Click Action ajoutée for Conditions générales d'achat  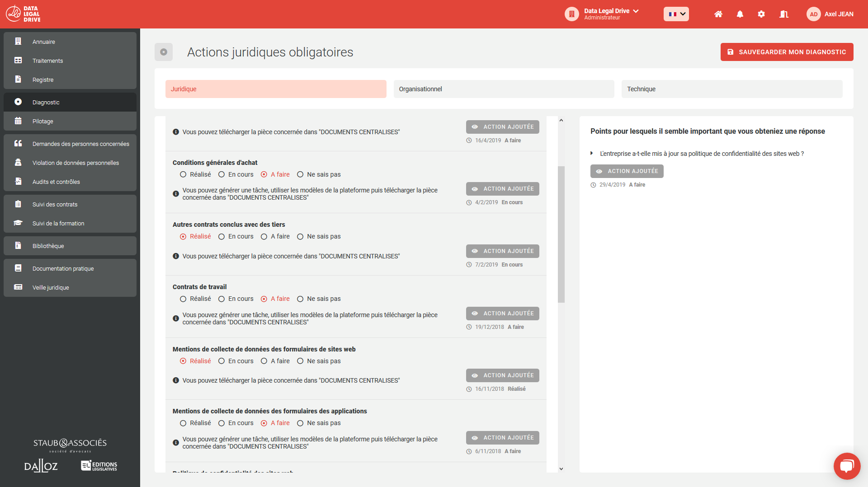[x=503, y=189]
